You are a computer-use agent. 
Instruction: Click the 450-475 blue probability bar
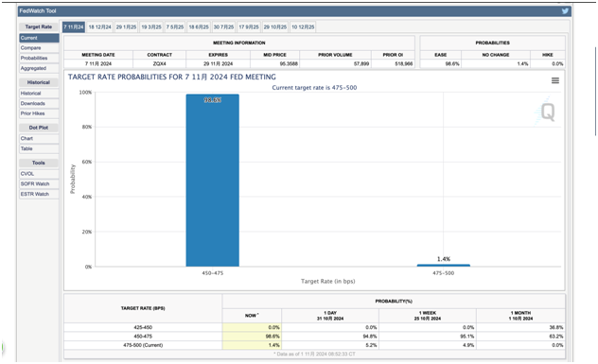click(213, 181)
